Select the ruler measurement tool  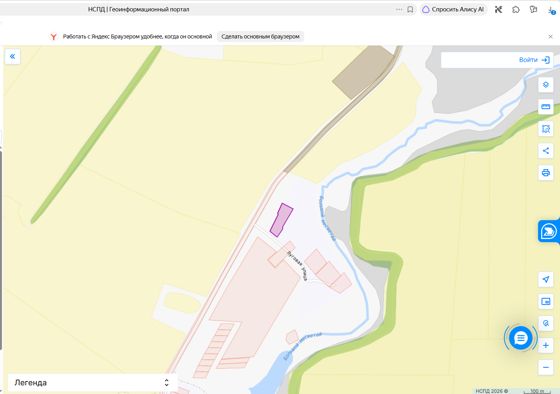545,107
